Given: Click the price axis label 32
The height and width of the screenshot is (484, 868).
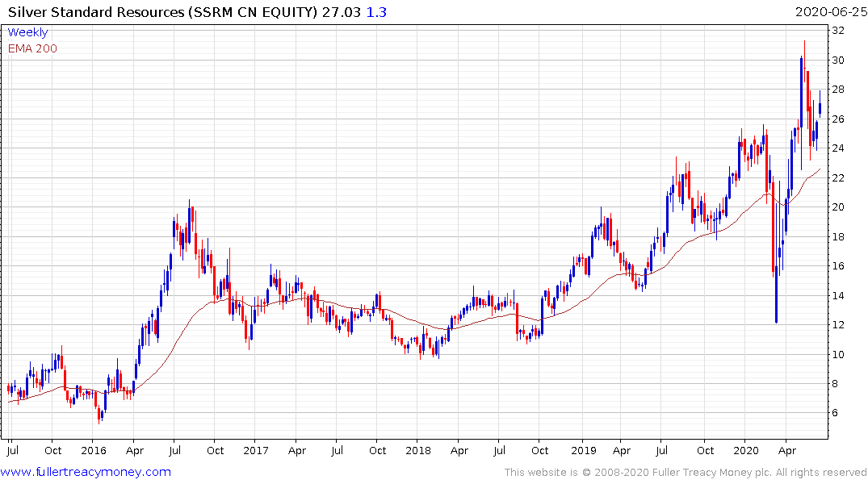Looking at the screenshot, I should click(x=838, y=31).
